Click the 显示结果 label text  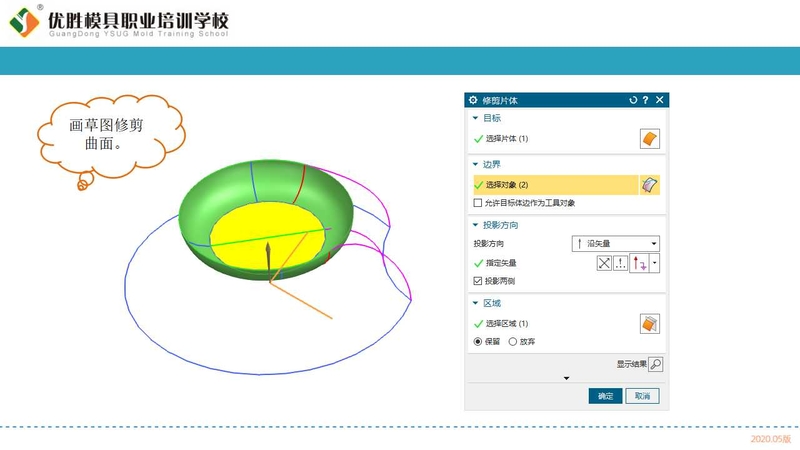pyautogui.click(x=632, y=364)
